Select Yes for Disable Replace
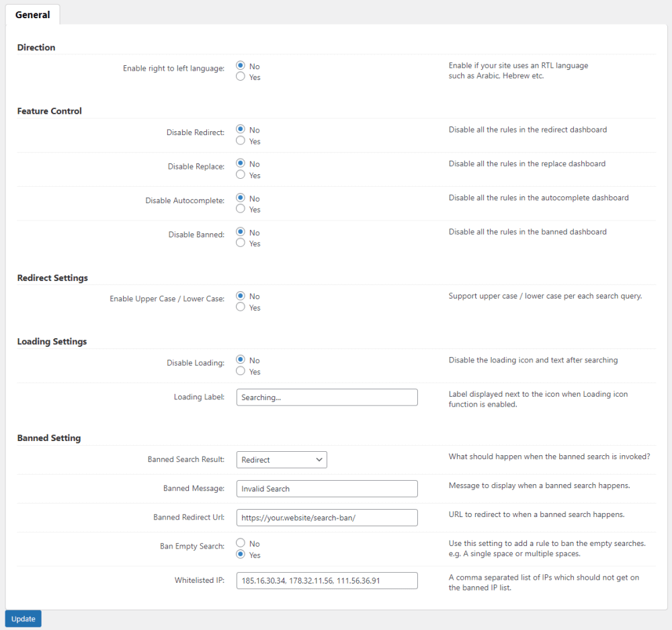 point(241,175)
